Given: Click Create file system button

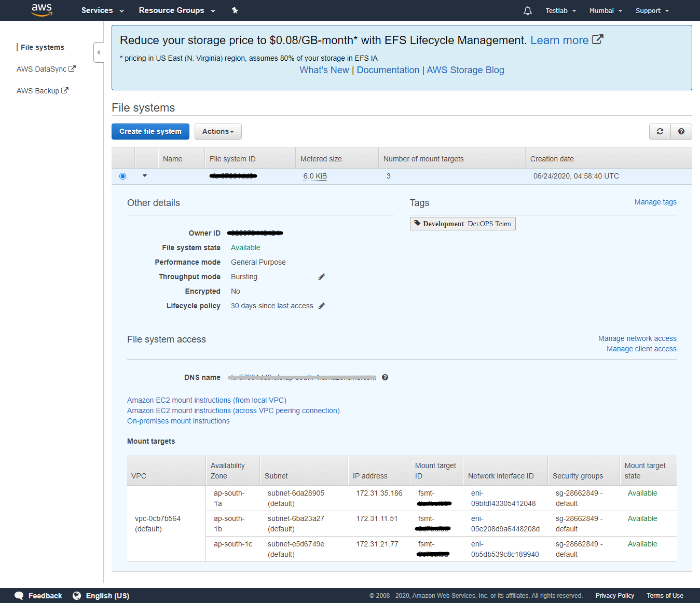Looking at the screenshot, I should click(150, 131).
